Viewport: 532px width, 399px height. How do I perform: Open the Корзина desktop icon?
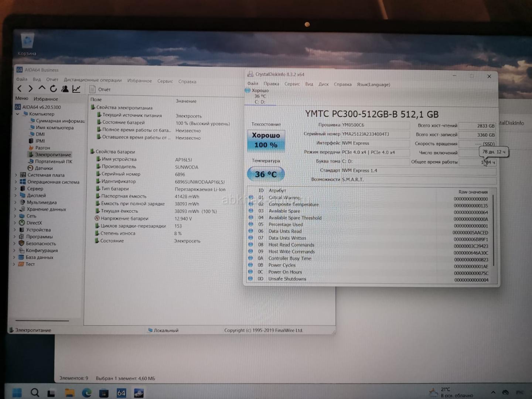[x=27, y=45]
